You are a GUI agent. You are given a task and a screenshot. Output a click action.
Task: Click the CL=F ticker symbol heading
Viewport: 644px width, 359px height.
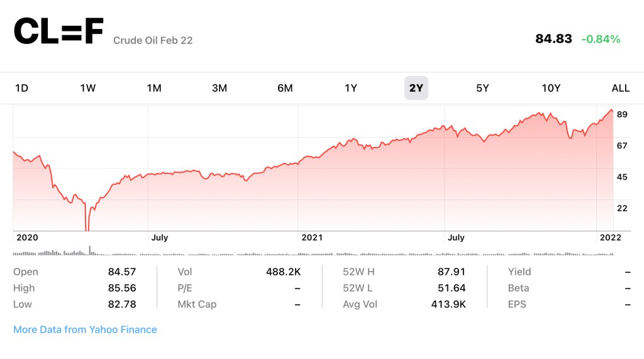(58, 31)
